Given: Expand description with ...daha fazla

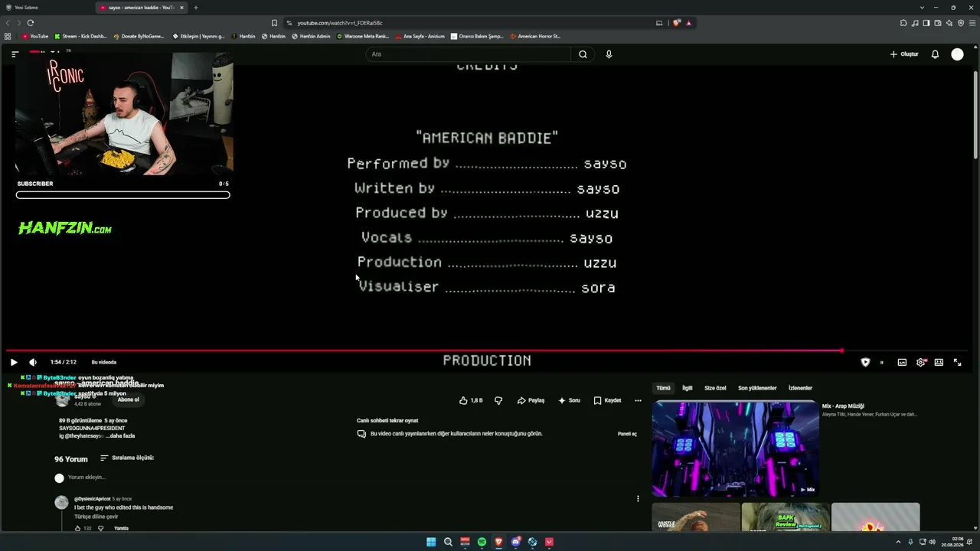Looking at the screenshot, I should click(120, 436).
